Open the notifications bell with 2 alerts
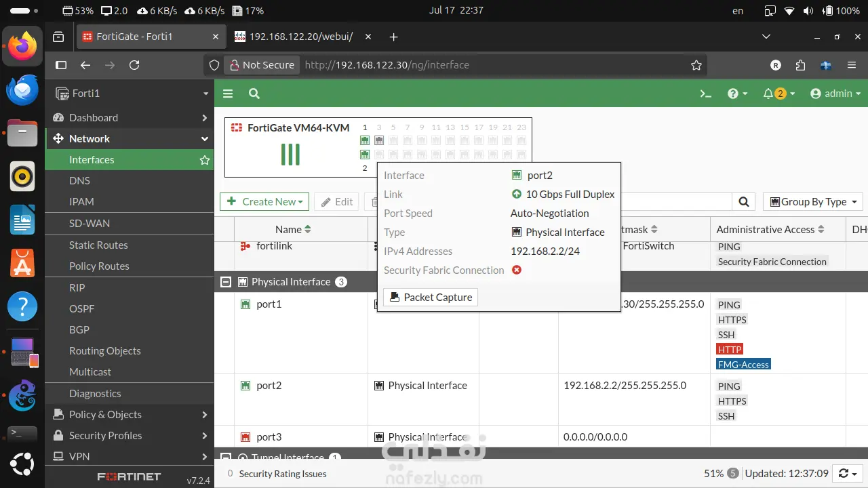The image size is (868, 488). coord(778,94)
